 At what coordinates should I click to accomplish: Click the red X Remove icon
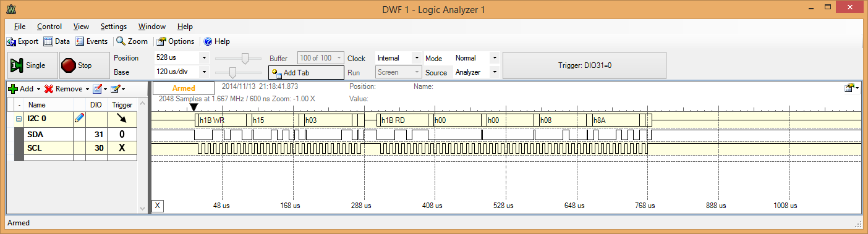coord(49,89)
